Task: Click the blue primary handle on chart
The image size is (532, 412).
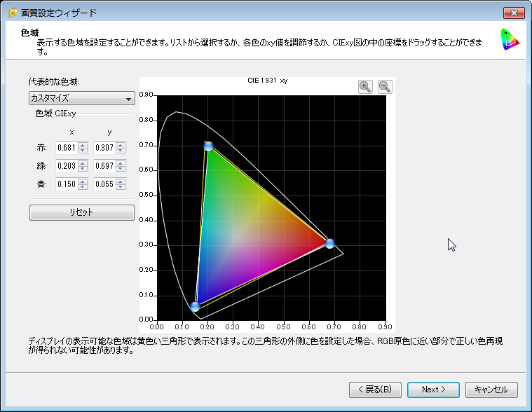Action: coord(195,306)
